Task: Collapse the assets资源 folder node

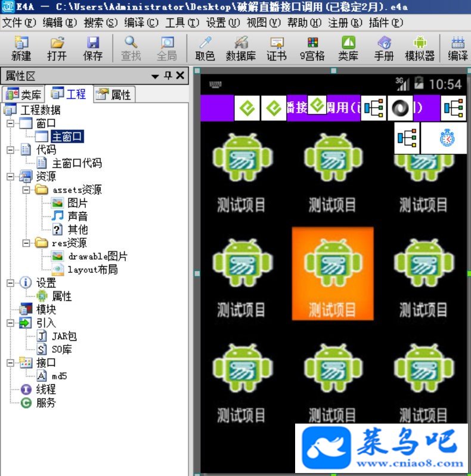Action: (x=26, y=189)
